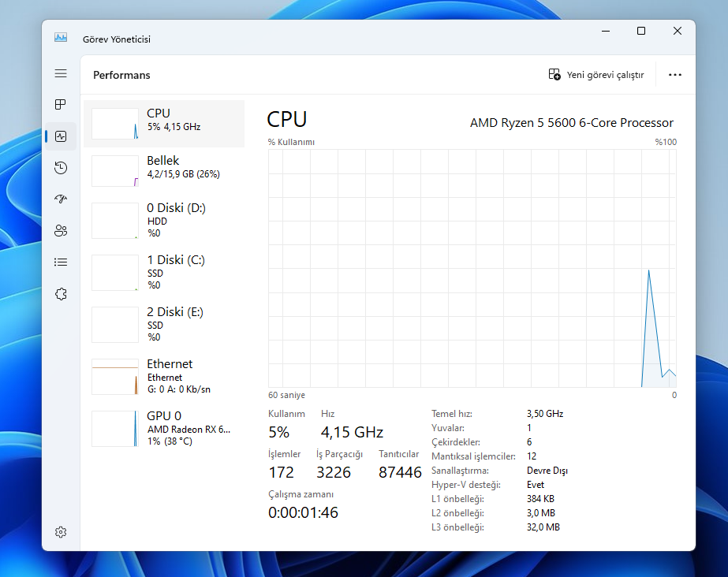Click the İş Parçacığı count 3226

(334, 472)
